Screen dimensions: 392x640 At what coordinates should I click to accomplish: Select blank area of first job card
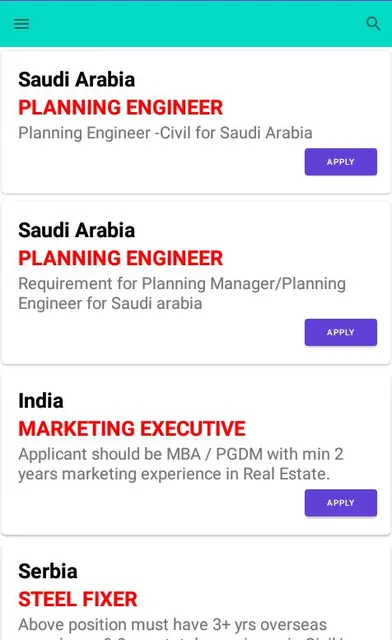pos(155,167)
